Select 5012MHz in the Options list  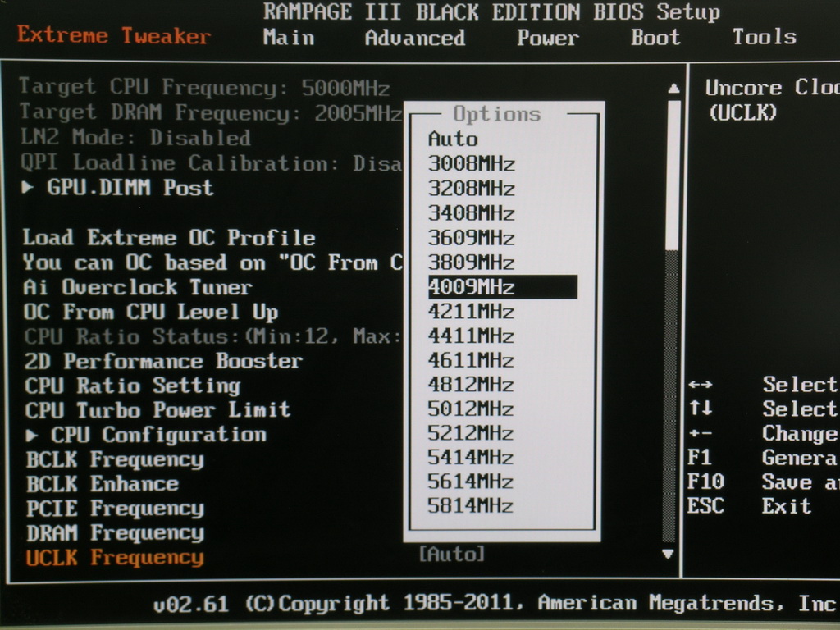(x=472, y=409)
